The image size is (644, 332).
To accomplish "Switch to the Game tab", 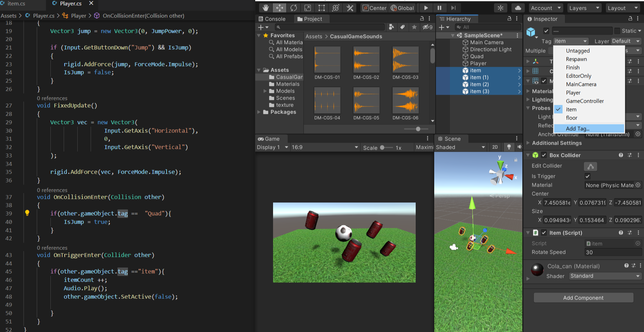I will coord(269,139).
